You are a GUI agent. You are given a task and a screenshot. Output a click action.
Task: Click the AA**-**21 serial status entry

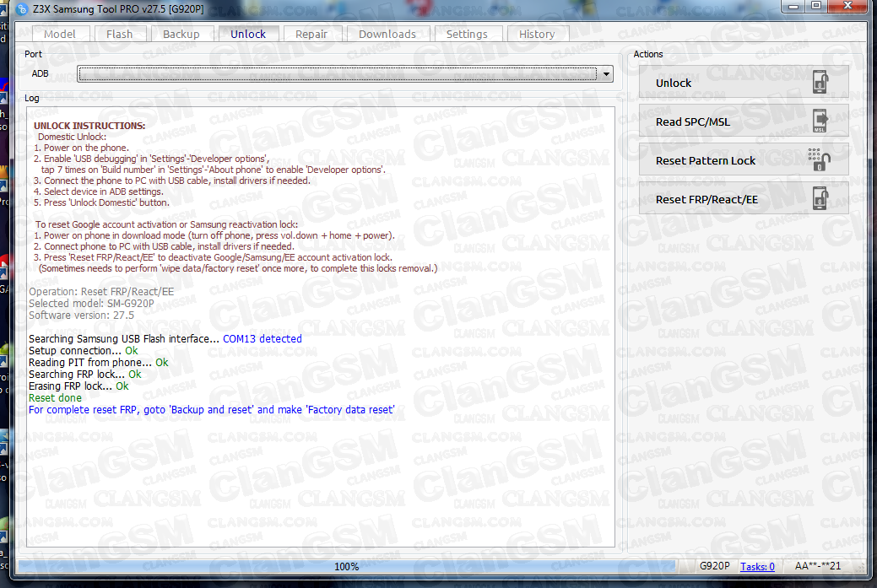(x=818, y=566)
